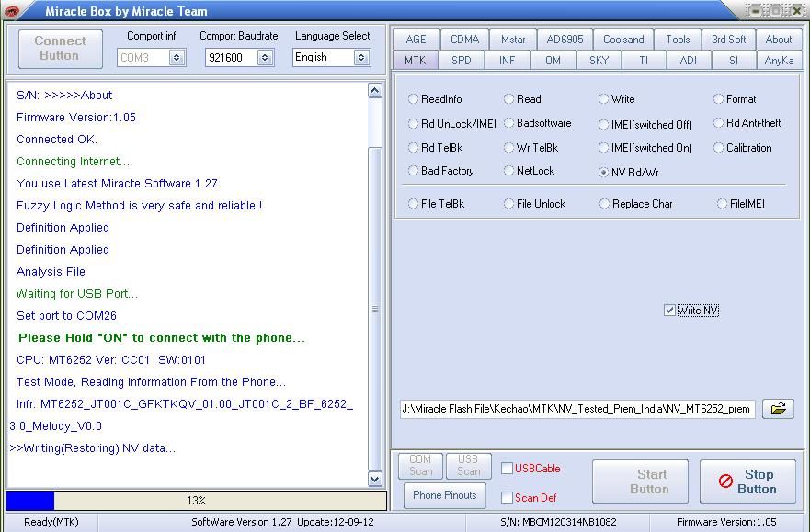Click the NV file path input field
The width and height of the screenshot is (810, 532).
[577, 409]
